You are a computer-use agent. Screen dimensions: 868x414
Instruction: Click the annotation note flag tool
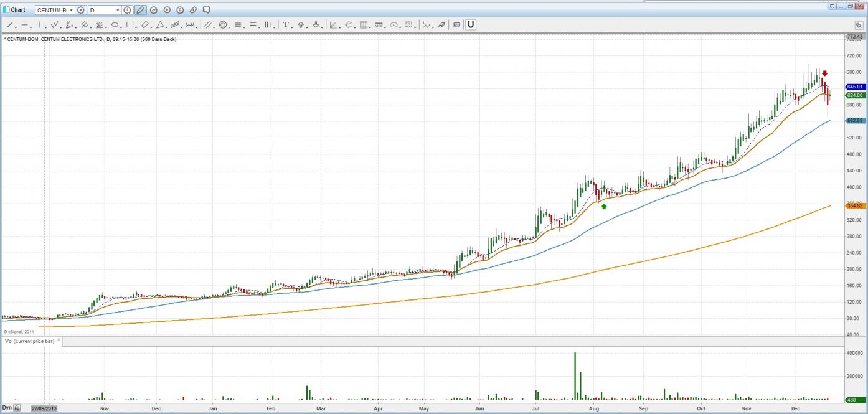point(456,25)
